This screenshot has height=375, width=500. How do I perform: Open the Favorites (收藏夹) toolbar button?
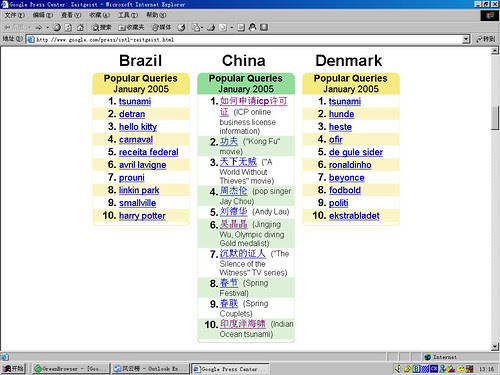131,27
